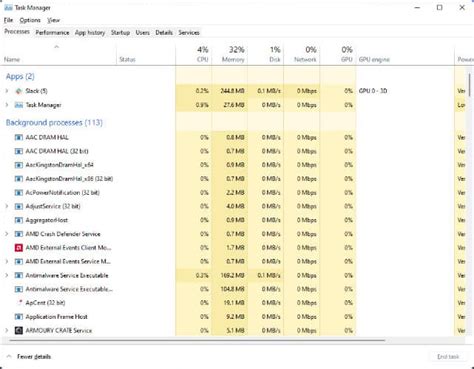Viewport: 474px width, 369px height.
Task: Click the 169.2 MB memory cell
Action: pyautogui.click(x=232, y=275)
